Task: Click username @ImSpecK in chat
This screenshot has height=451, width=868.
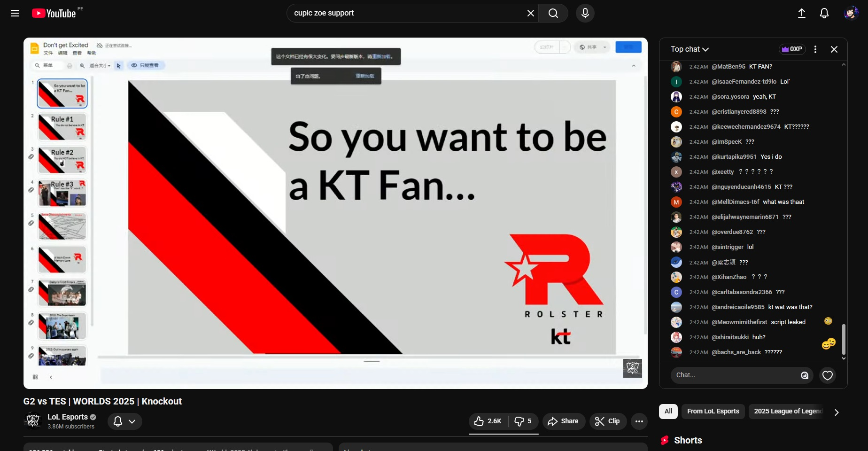Action: (x=727, y=142)
